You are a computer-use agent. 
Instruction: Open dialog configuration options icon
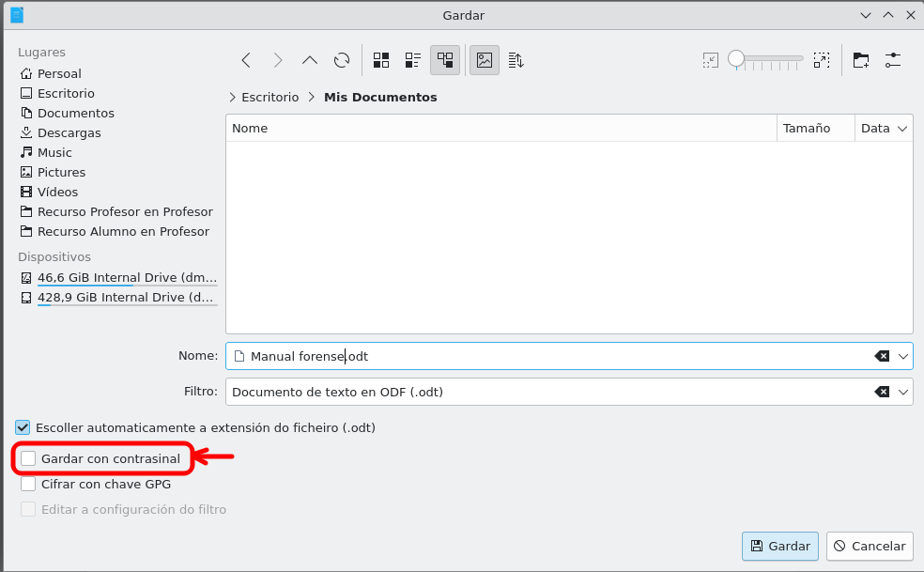[x=893, y=60]
